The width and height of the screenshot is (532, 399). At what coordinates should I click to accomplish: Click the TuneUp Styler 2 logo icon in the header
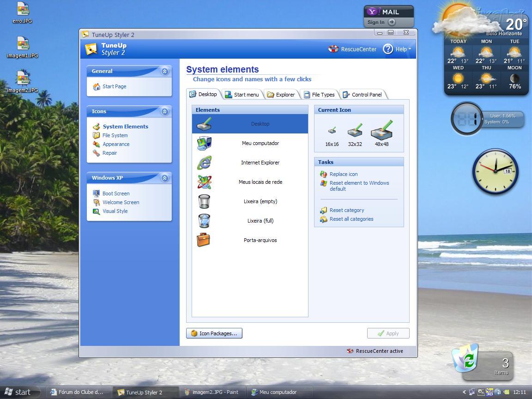coord(91,49)
